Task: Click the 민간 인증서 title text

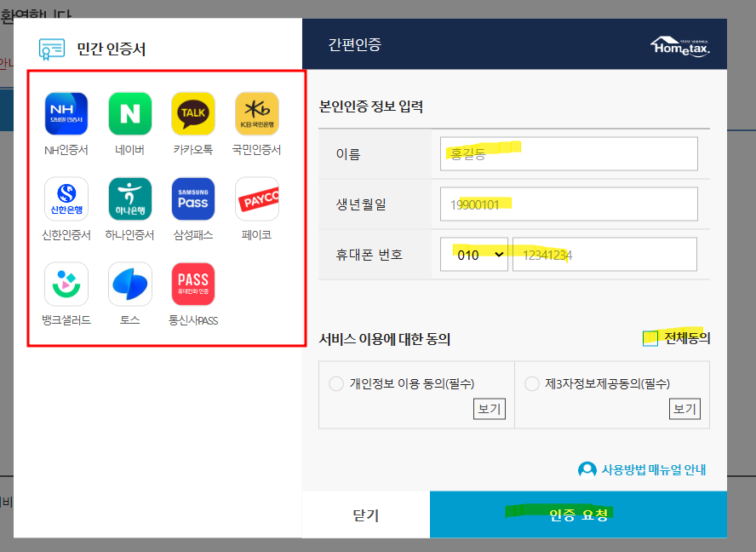Action: (111, 49)
